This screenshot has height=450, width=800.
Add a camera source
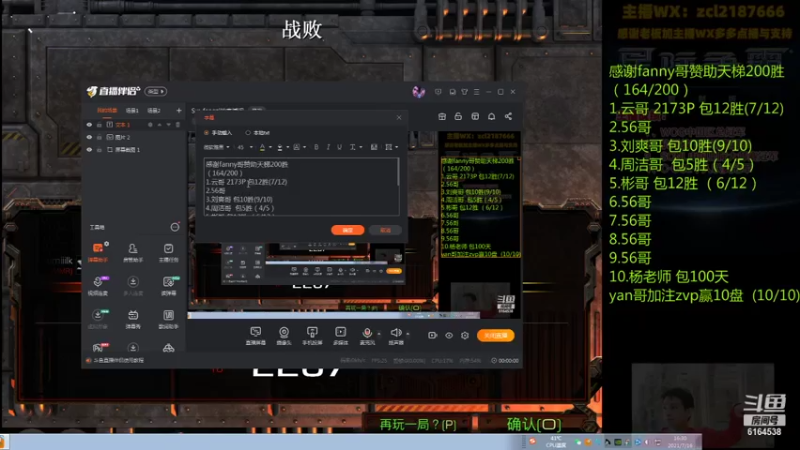[x=284, y=336]
